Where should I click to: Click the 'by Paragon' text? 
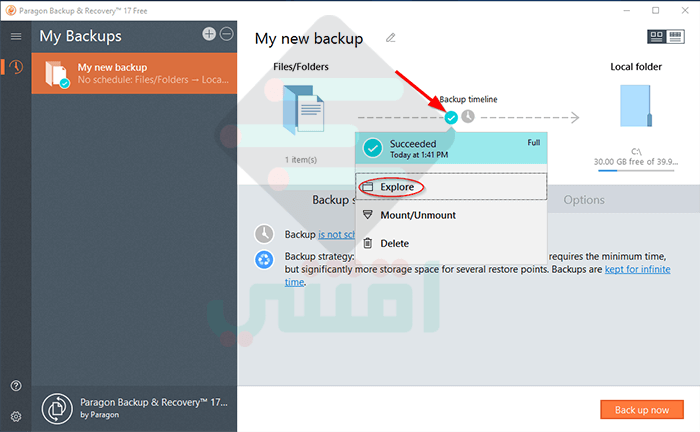tap(100, 415)
